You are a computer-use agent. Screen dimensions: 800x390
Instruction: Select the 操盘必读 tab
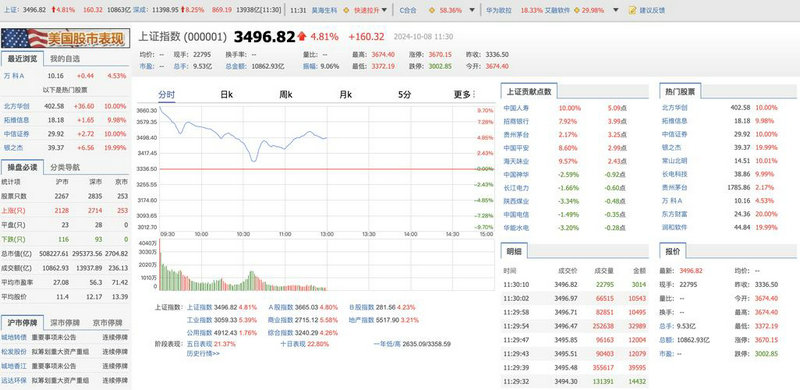(22, 167)
